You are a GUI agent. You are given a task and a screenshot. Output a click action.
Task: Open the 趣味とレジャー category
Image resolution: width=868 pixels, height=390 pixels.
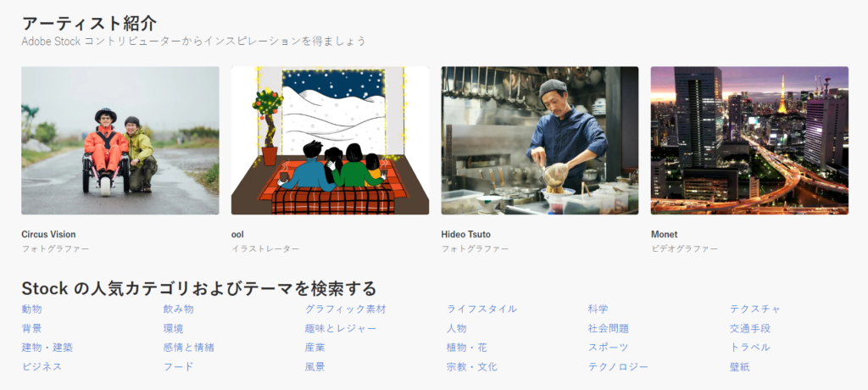coord(341,328)
